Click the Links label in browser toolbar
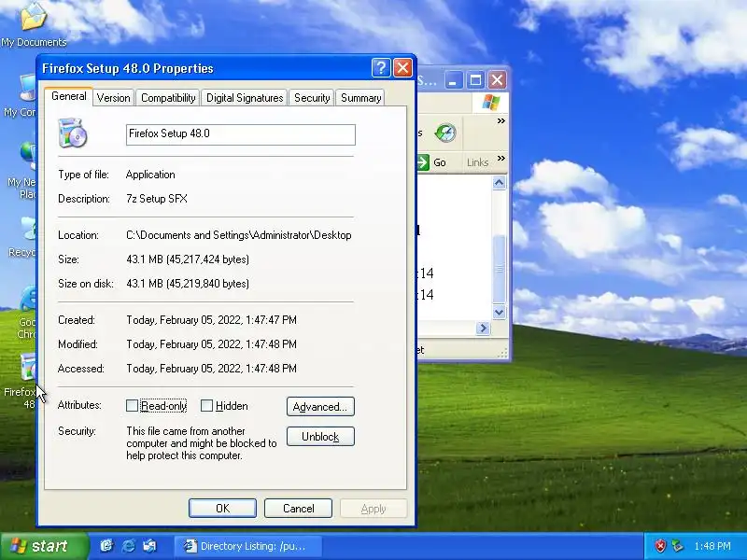The image size is (747, 560). pos(478,162)
